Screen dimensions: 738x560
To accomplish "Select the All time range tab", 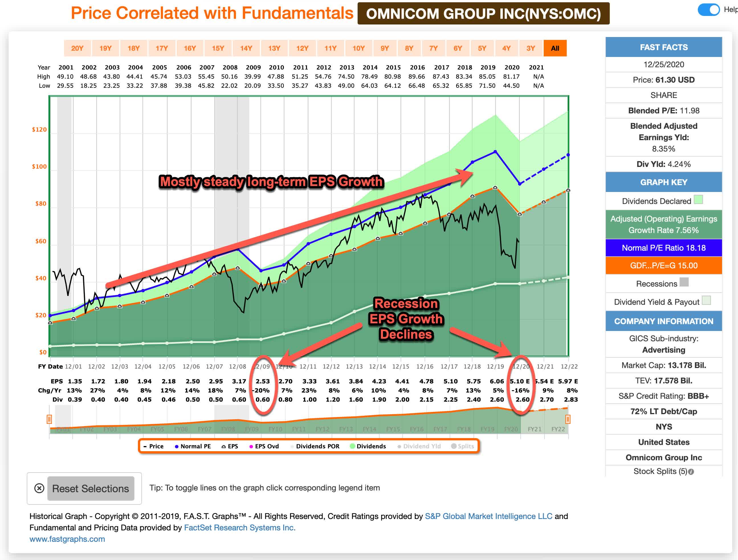I will [x=555, y=48].
